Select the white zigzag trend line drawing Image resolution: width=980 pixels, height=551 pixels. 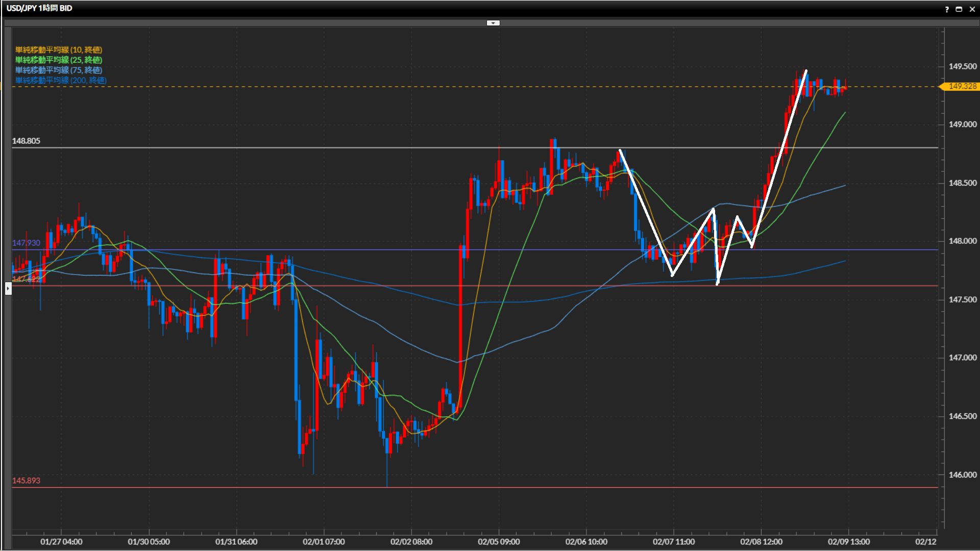coord(646,212)
